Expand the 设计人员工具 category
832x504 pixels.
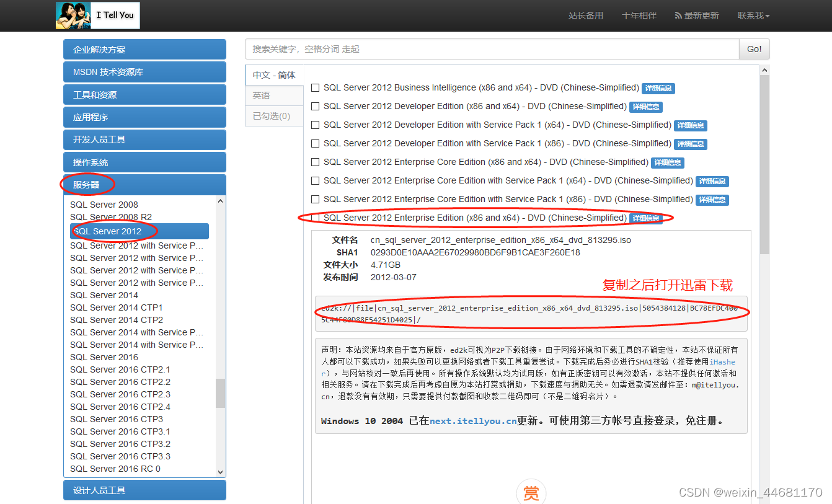tap(144, 490)
